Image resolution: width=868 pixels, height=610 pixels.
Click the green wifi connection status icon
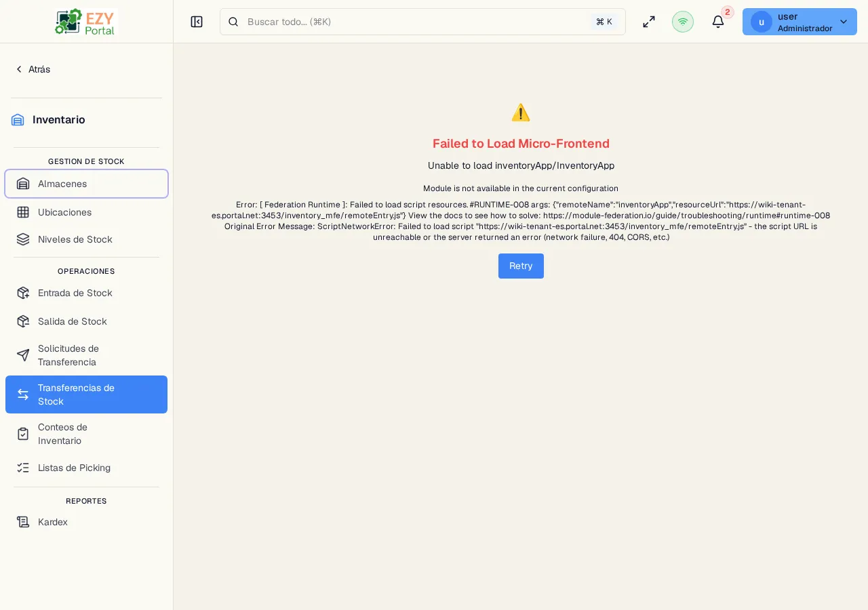[683, 22]
